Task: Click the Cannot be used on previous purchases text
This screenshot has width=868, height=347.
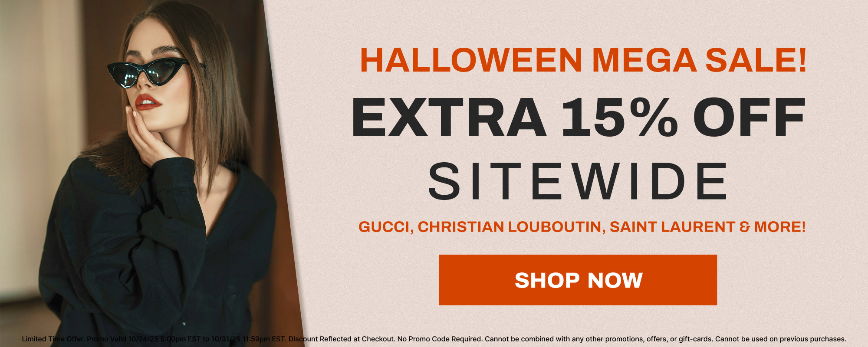Action: pos(781,339)
